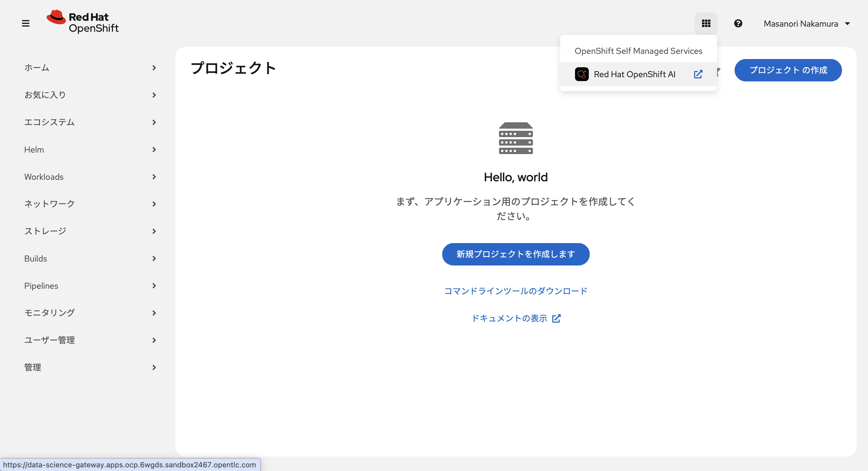Viewport: 868px width, 471px height.
Task: Click the hamburger navigation menu icon
Action: pos(26,23)
